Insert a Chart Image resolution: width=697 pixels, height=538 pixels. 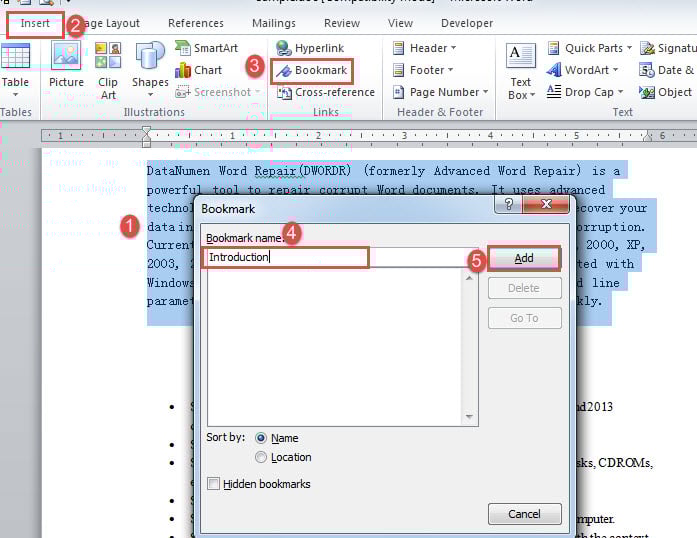(198, 70)
